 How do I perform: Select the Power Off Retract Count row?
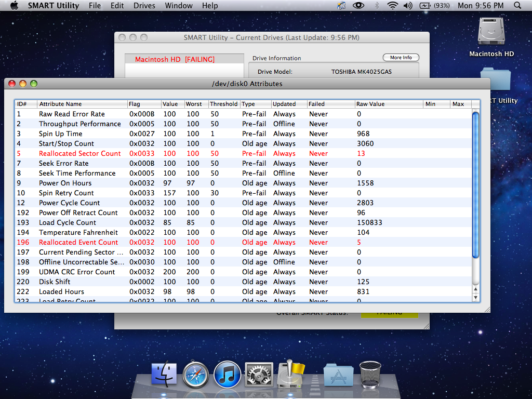243,212
